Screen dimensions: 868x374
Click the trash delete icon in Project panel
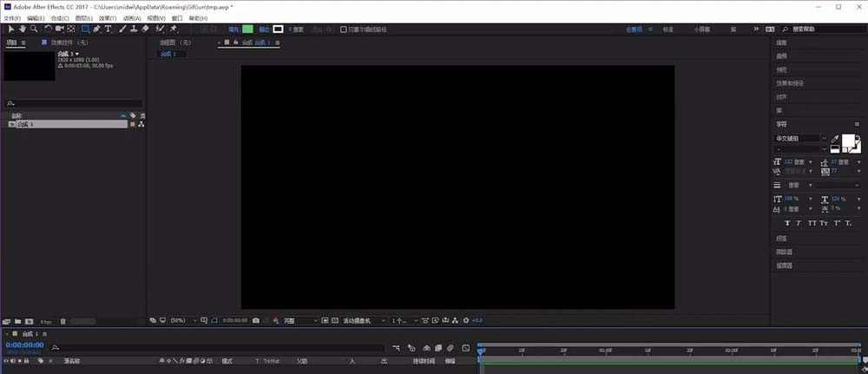click(x=63, y=321)
